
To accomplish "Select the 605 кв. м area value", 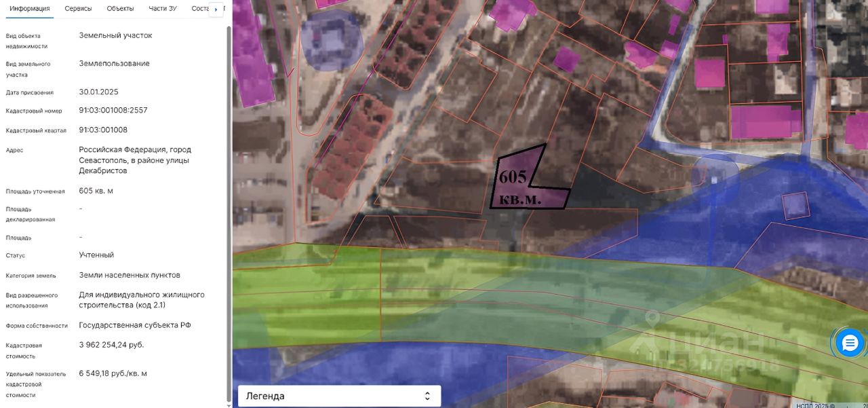I will tap(96, 191).
